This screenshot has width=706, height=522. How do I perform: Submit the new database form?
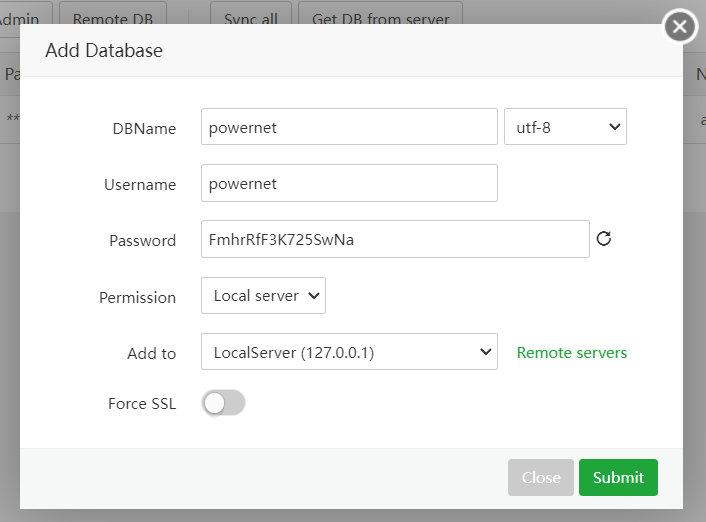[618, 477]
